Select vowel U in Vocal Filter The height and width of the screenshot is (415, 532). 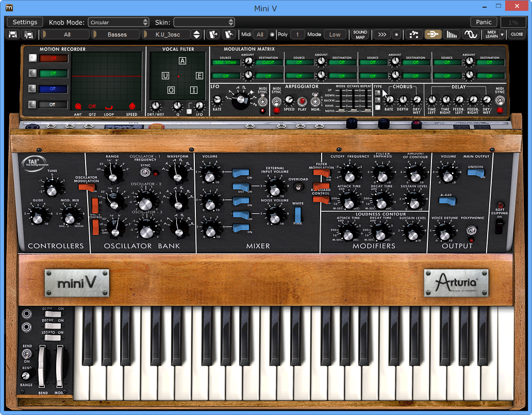point(165,76)
